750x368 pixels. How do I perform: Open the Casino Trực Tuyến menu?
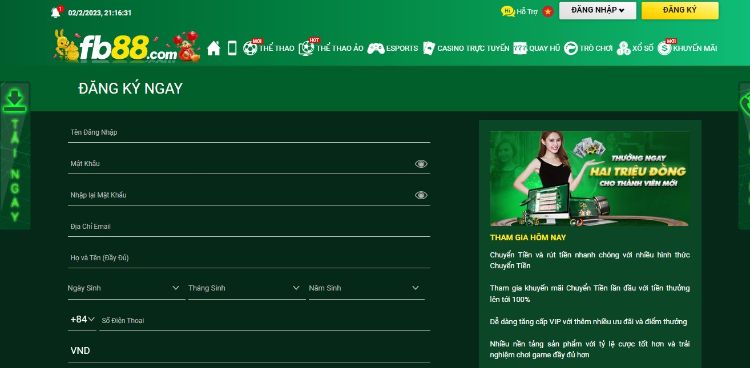click(473, 48)
